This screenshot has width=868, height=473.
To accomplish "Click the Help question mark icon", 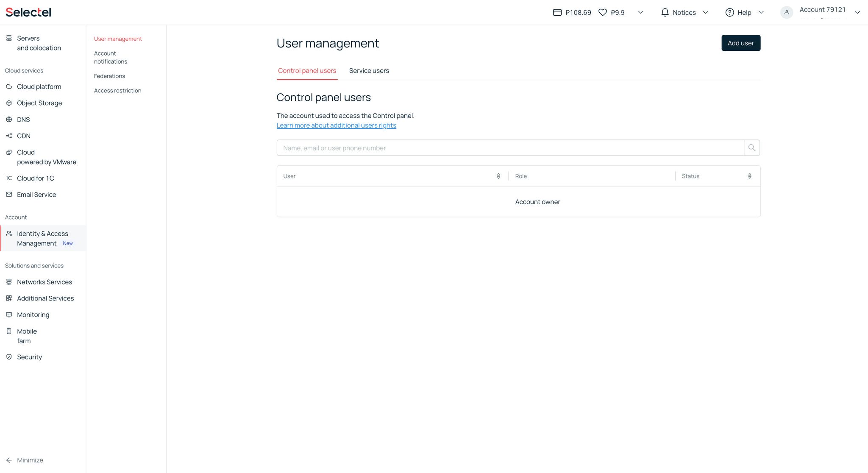I will tap(729, 13).
